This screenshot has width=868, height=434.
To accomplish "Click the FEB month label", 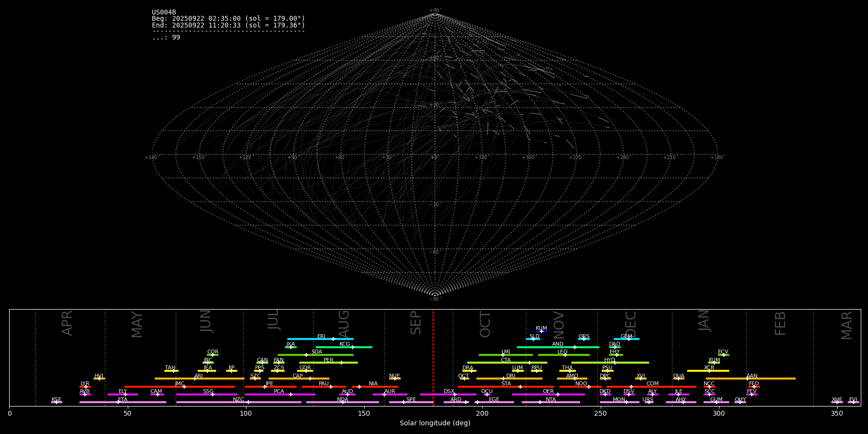I will (780, 323).
